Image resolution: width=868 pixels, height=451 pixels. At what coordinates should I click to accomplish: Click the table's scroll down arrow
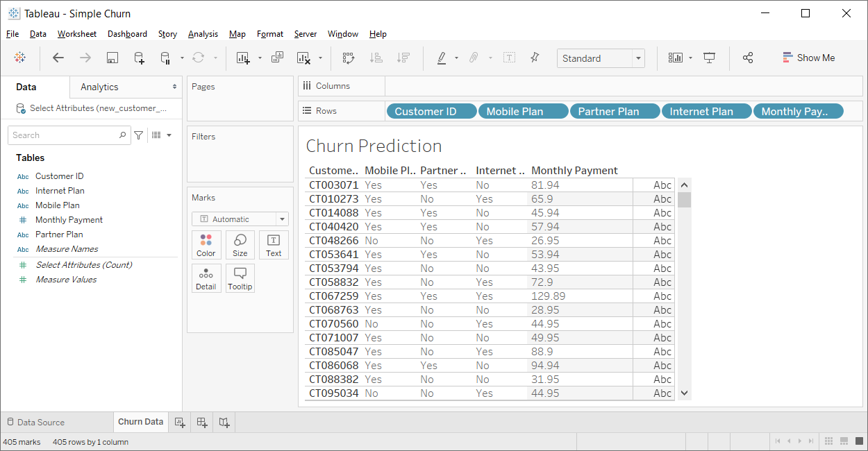[684, 393]
